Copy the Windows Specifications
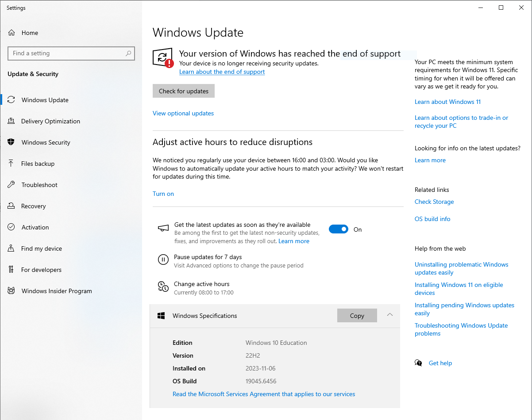The width and height of the screenshot is (532, 420). (x=357, y=316)
